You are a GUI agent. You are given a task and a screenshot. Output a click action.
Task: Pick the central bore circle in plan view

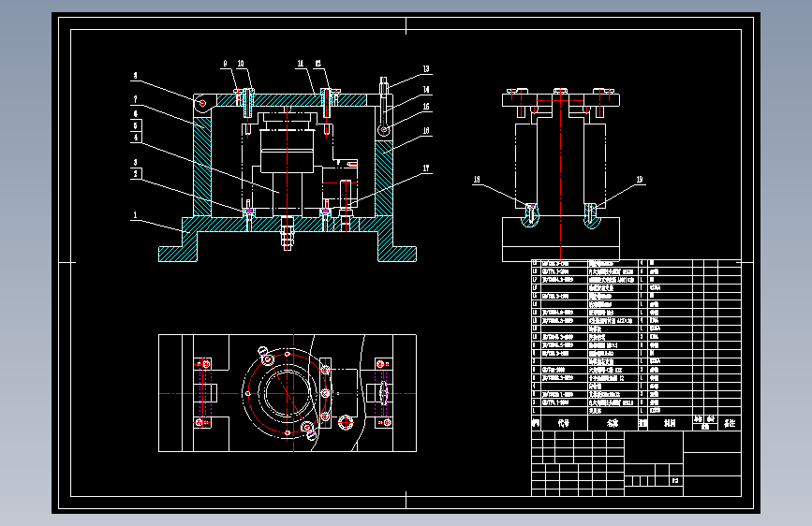tap(287, 394)
